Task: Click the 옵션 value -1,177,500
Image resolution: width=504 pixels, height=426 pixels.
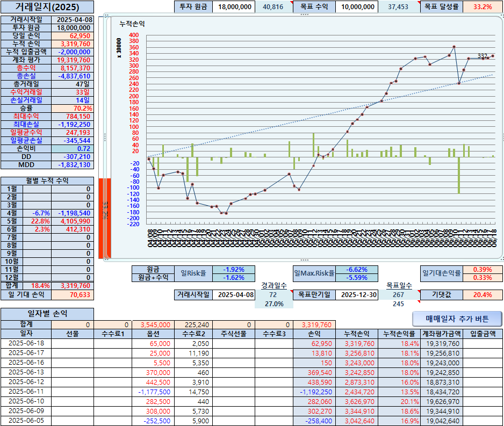Action: click(x=153, y=392)
